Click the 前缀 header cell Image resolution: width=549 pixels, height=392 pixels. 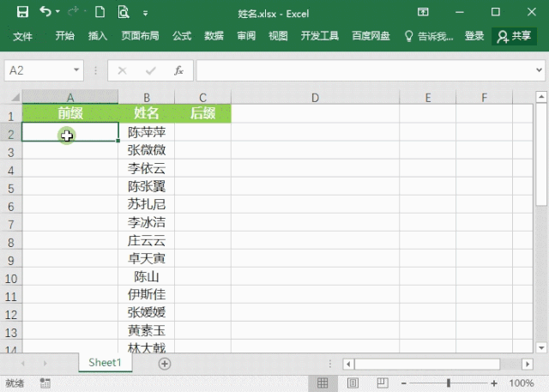point(70,113)
